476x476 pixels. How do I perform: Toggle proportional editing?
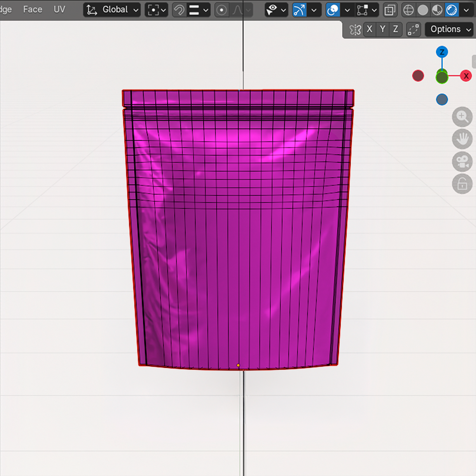[222, 10]
